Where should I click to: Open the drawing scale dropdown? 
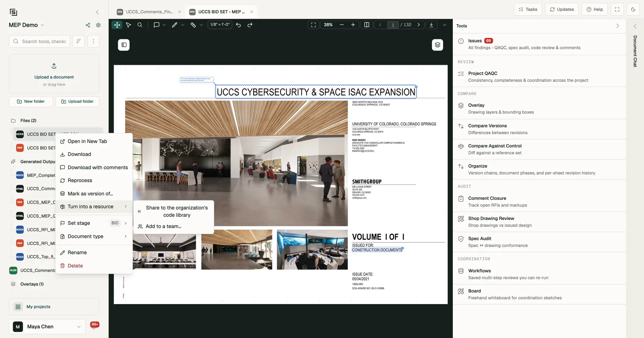pyautogui.click(x=220, y=25)
